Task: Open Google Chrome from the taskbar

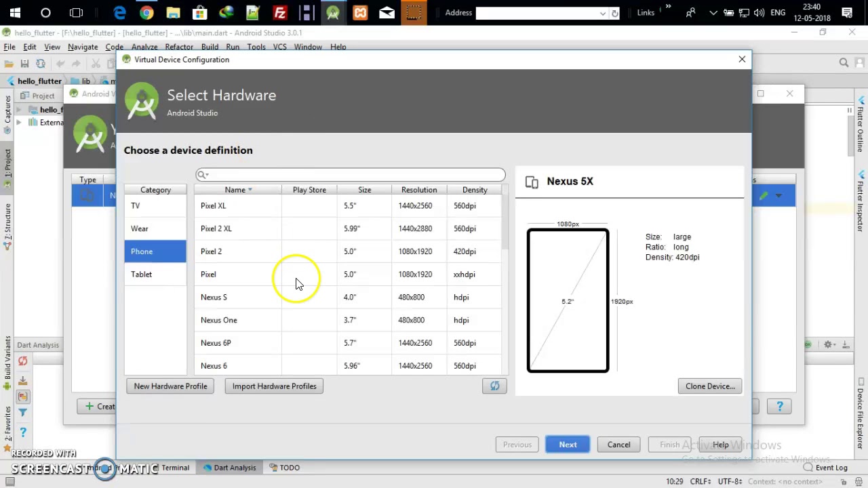Action: [146, 12]
